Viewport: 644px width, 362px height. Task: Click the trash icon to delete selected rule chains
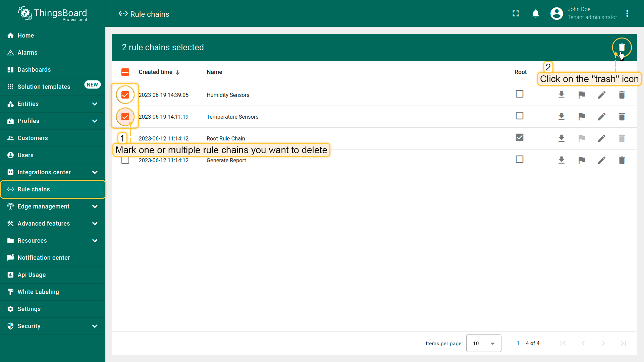[x=622, y=47]
